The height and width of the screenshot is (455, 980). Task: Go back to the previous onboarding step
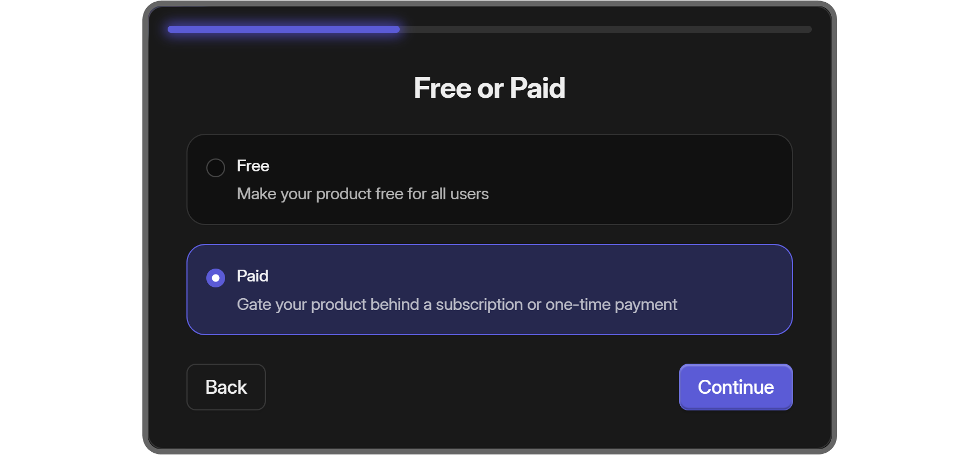(x=226, y=387)
